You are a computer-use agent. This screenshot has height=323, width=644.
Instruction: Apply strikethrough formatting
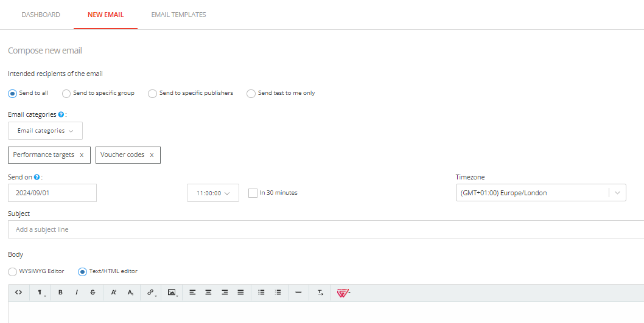click(93, 293)
